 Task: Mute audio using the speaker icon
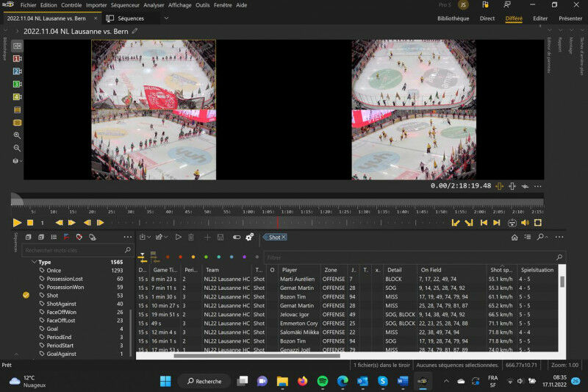[525, 222]
